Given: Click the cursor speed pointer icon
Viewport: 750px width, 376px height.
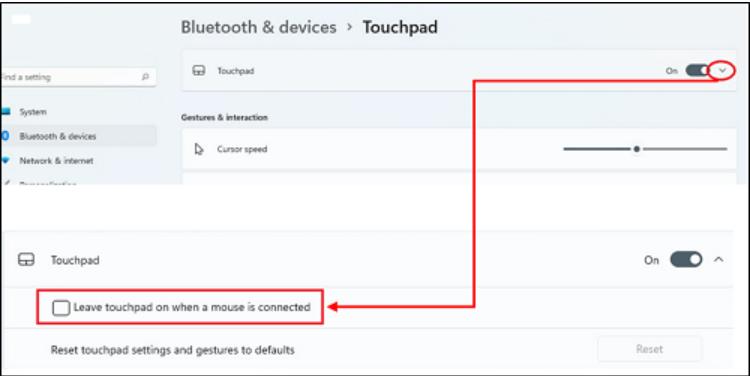Looking at the screenshot, I should click(199, 149).
